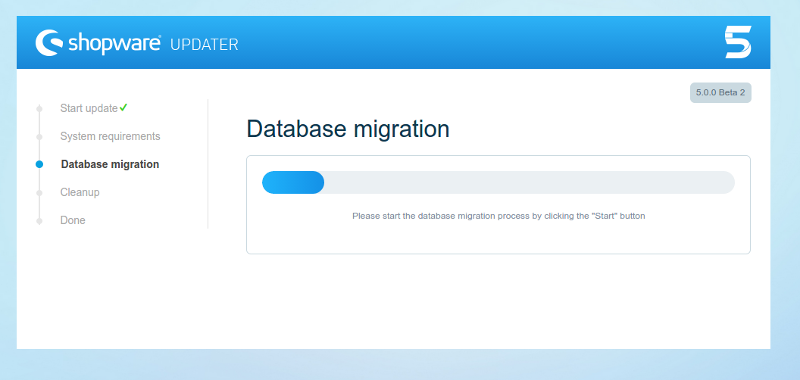Click the step dot beside Start update
This screenshot has width=800, height=380.
point(39,109)
